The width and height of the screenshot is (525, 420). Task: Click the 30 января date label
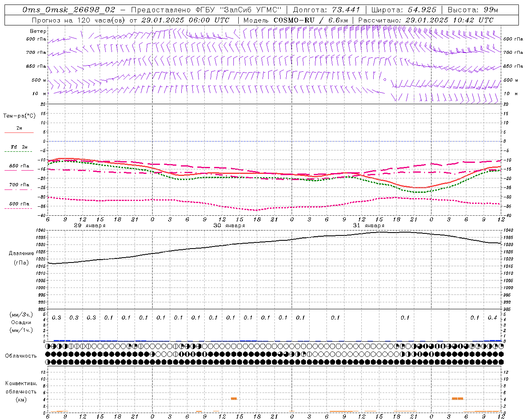(229, 226)
